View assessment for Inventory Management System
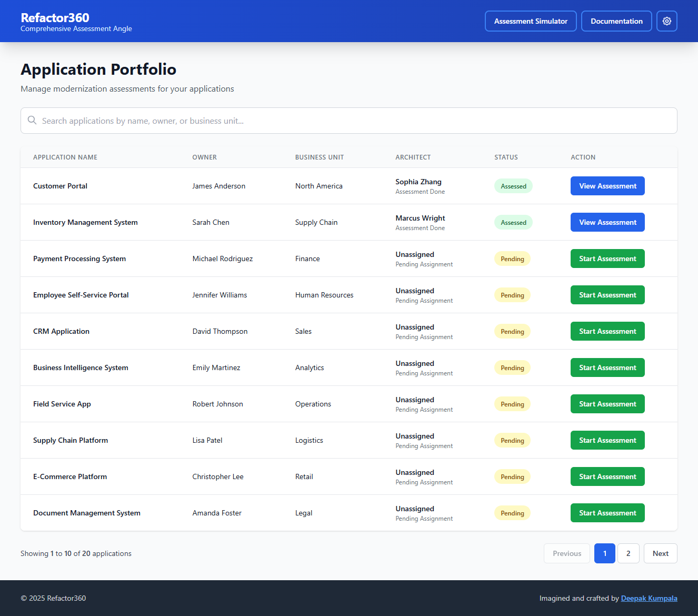This screenshot has height=616, width=698. pos(607,222)
